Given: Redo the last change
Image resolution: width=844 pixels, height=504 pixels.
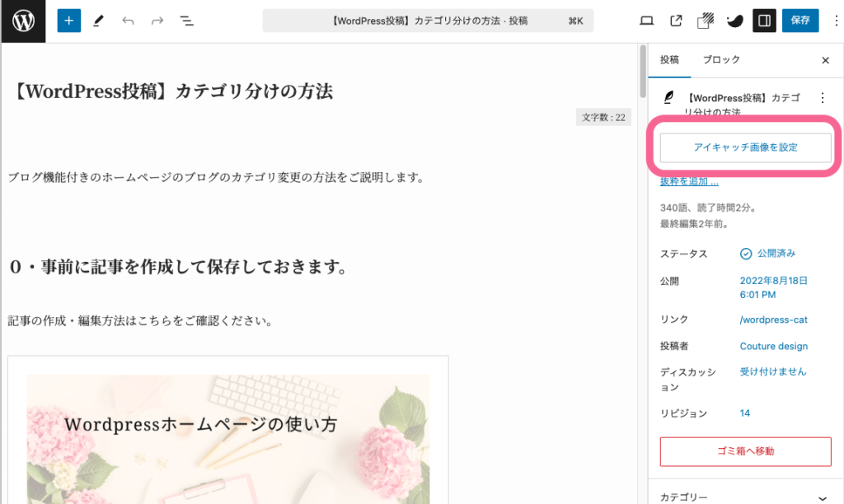Looking at the screenshot, I should pos(157,21).
